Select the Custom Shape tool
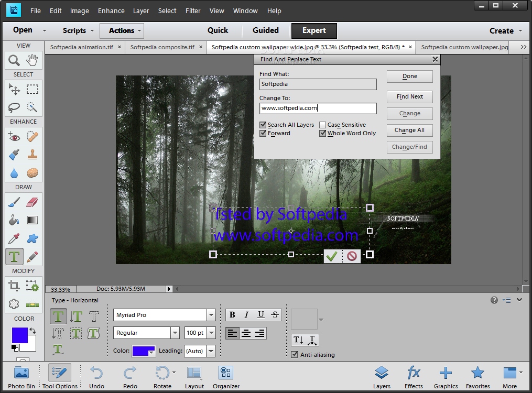 click(32, 239)
